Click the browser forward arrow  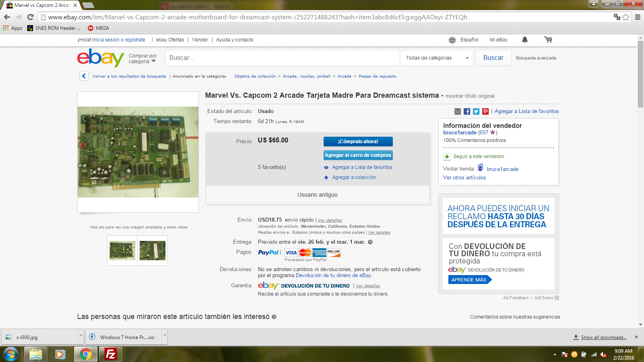coord(19,17)
